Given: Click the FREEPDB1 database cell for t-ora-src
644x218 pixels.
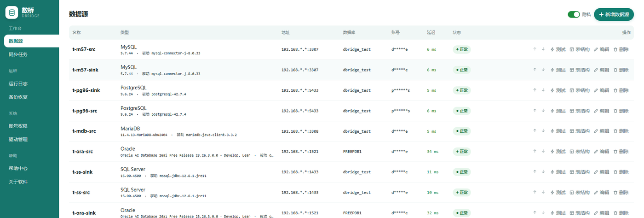Looking at the screenshot, I should click(352, 152).
